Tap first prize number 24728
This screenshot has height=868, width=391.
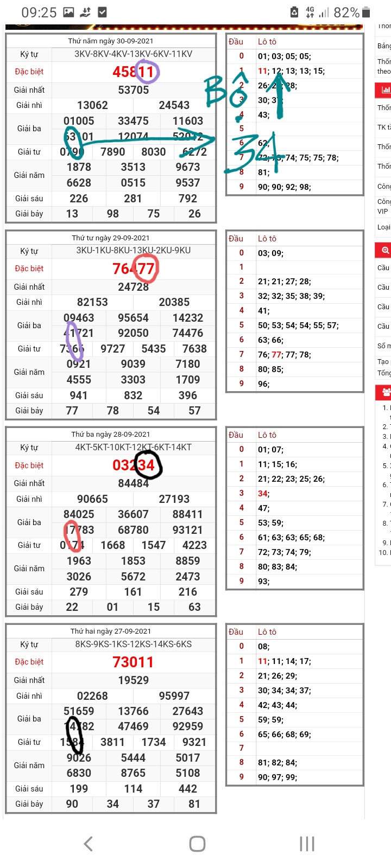(134, 287)
